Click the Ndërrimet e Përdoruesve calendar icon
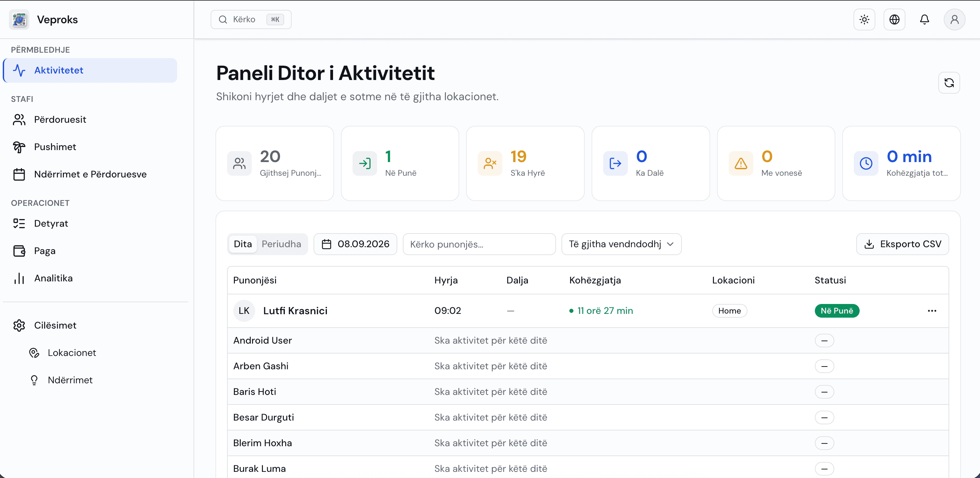Viewport: 980px width, 478px height. 19,174
